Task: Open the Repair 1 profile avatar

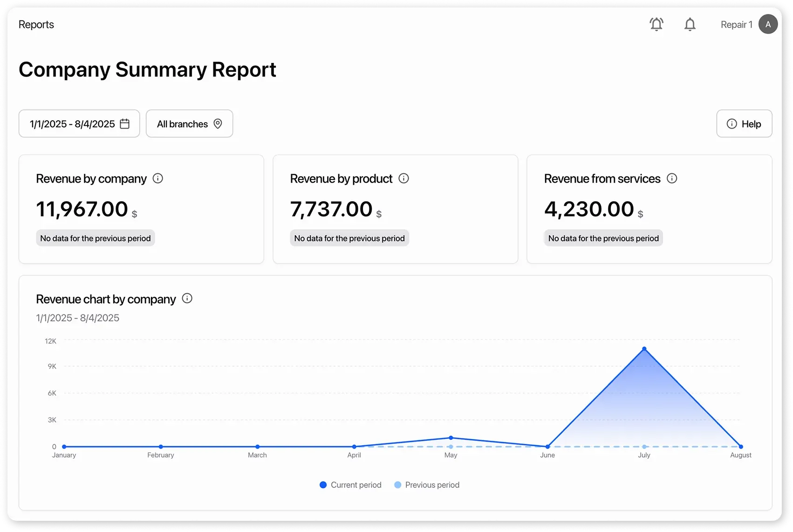Action: [x=768, y=24]
